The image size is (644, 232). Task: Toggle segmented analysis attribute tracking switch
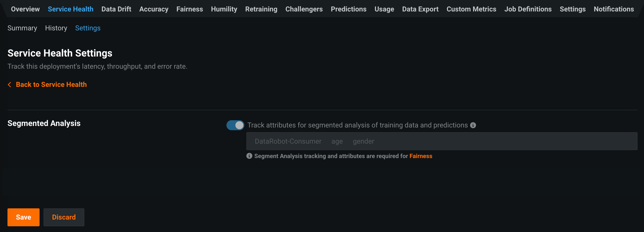click(235, 125)
